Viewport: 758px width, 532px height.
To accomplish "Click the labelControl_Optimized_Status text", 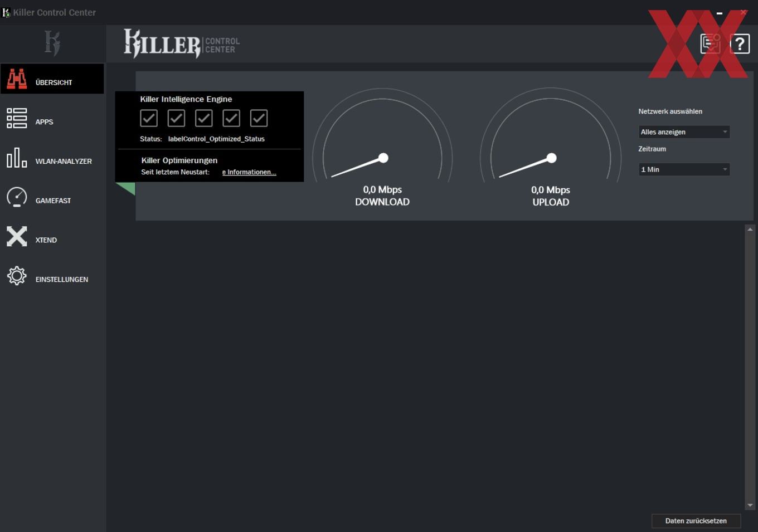I will tap(216, 139).
